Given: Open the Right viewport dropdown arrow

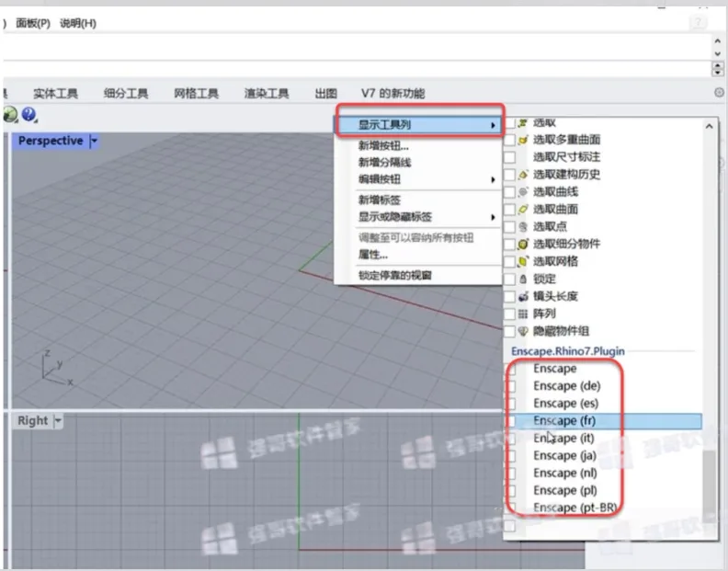Looking at the screenshot, I should 58,421.
